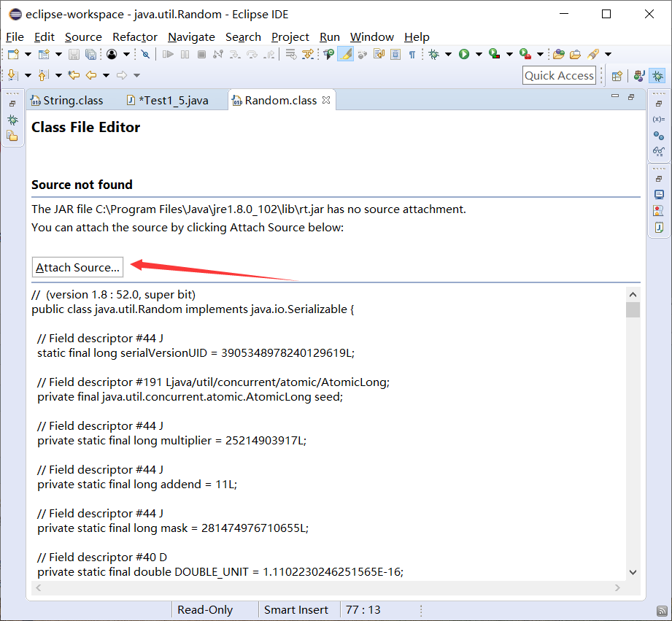672x621 pixels.
Task: Click the Previous Annotation up-arrow icon
Action: [43, 75]
